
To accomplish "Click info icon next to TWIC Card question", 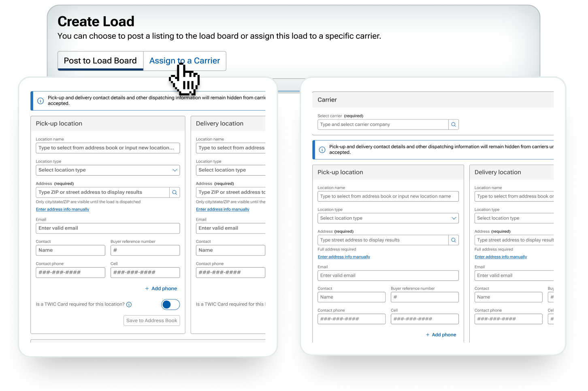I will point(129,305).
